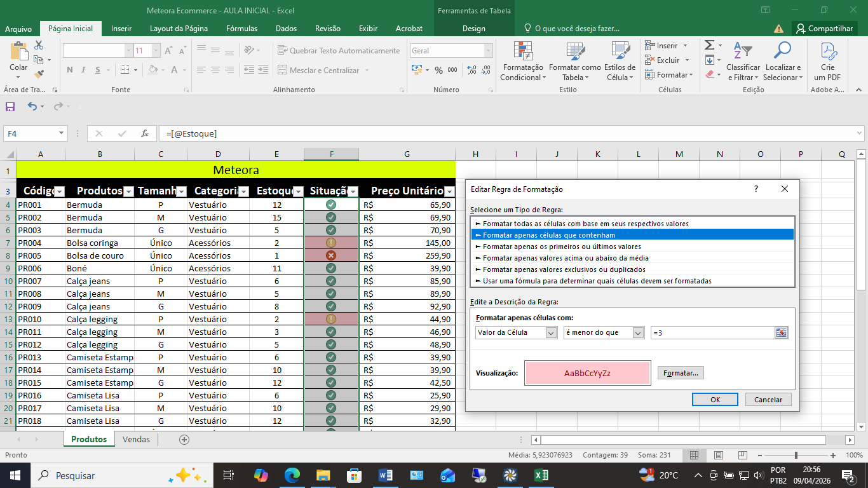Click the pink AaBbCcYyZz preview swatch
868x488 pixels.
click(587, 374)
